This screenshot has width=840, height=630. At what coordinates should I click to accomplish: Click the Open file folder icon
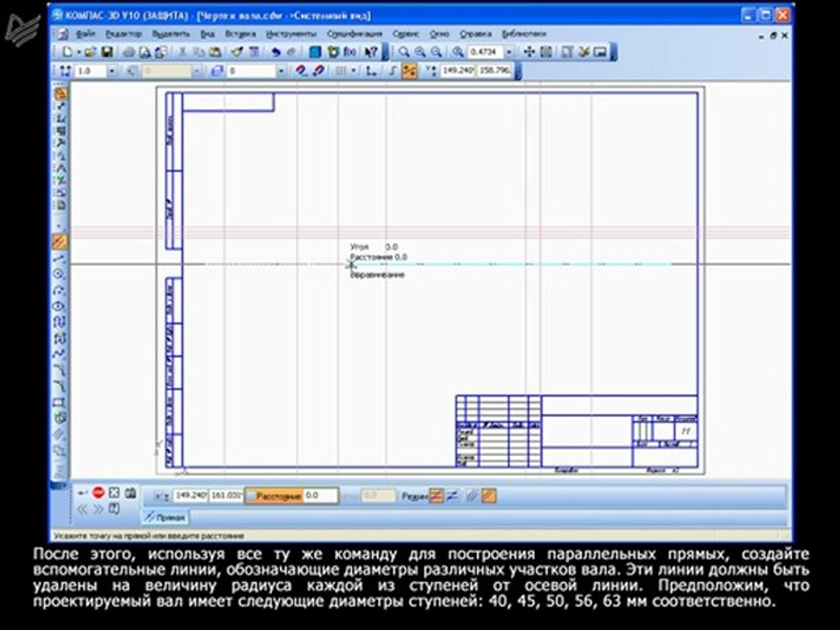[90, 52]
